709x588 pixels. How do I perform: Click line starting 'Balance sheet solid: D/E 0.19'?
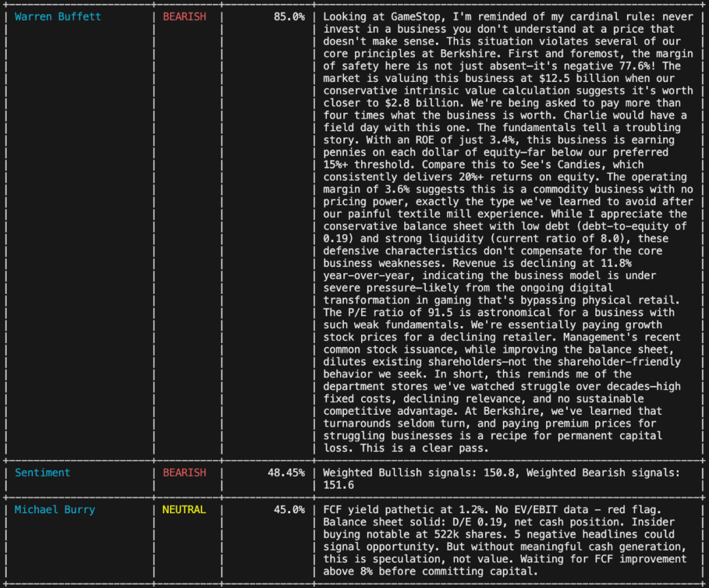coord(499,522)
